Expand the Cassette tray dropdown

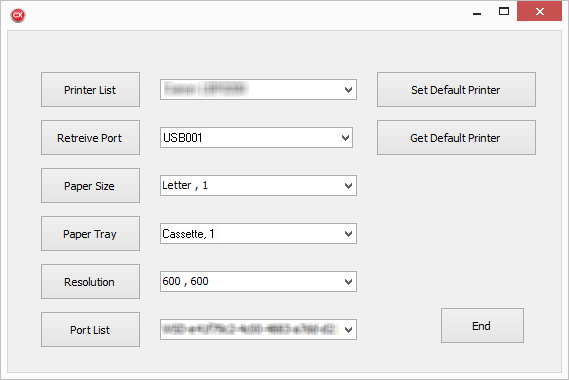[x=348, y=234]
